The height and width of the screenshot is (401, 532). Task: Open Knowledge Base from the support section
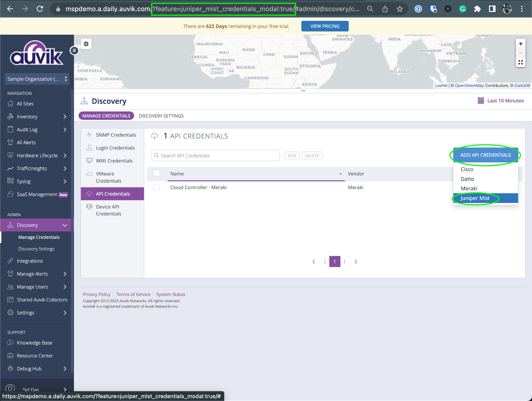point(34,342)
